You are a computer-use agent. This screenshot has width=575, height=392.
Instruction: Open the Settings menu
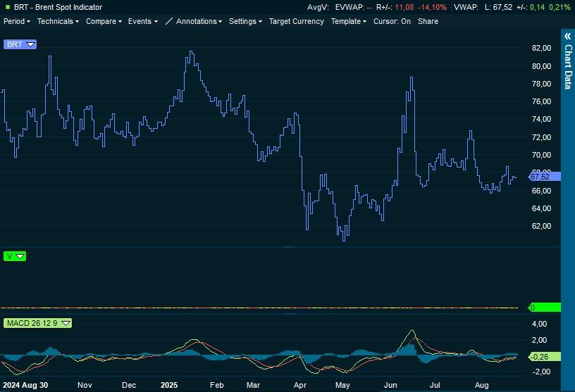point(245,21)
